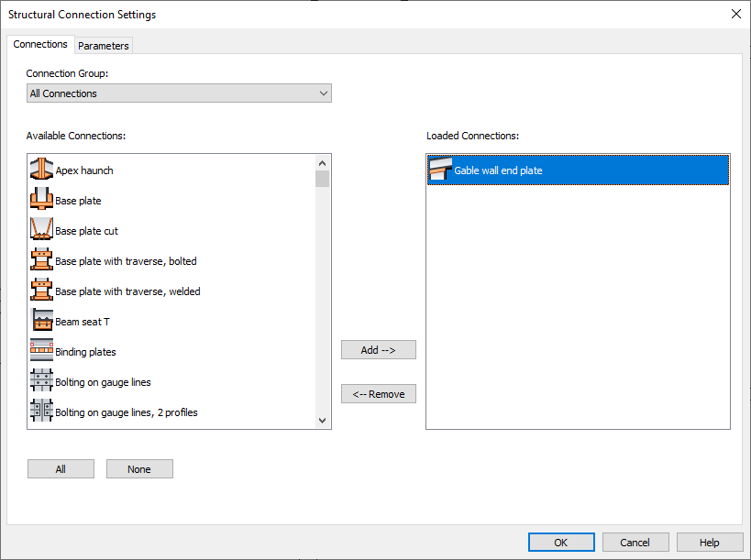Click the Bolting on gauge lines icon
This screenshot has width=751, height=560.
click(x=40, y=380)
